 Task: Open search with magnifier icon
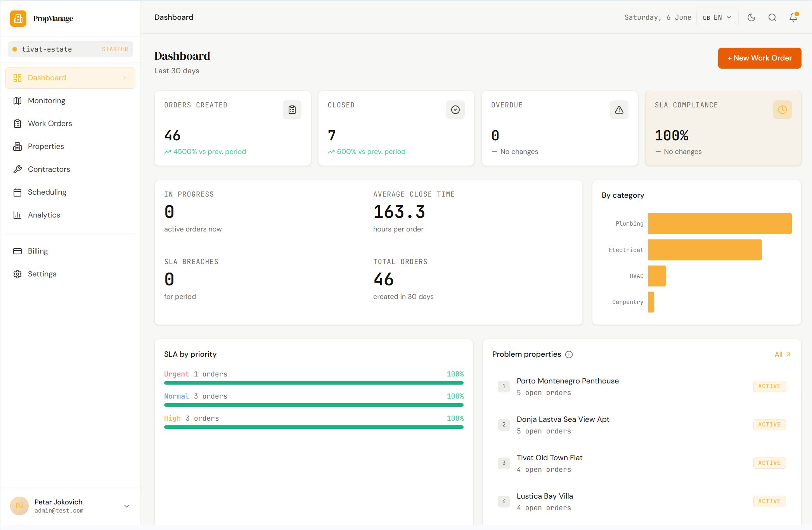(x=772, y=17)
